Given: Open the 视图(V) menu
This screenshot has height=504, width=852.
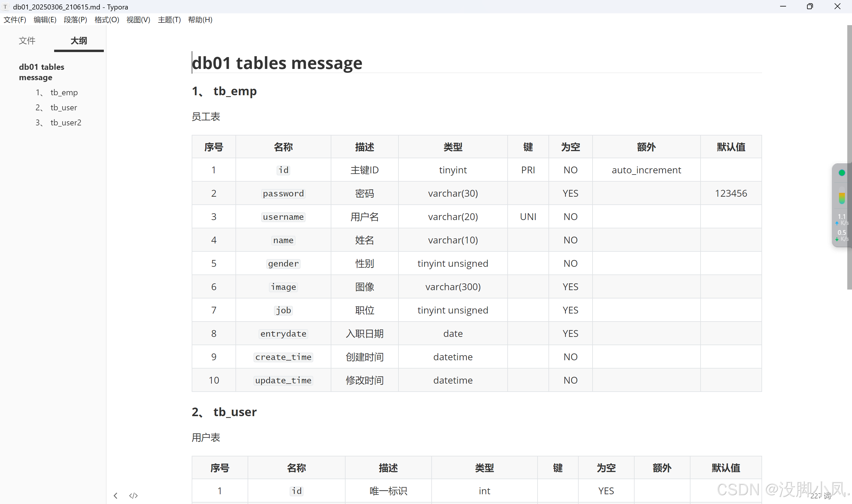Looking at the screenshot, I should point(138,20).
